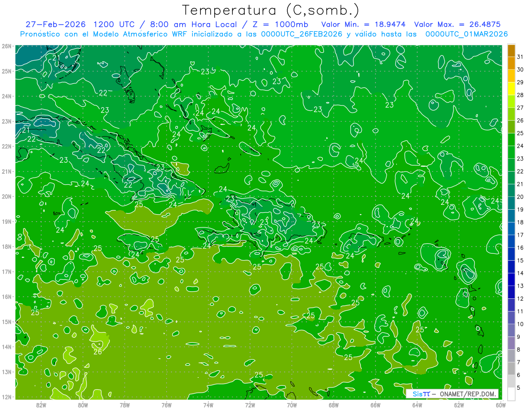The image size is (532, 411).
Task: Click the "68W" longitude label
Action: (x=333, y=404)
